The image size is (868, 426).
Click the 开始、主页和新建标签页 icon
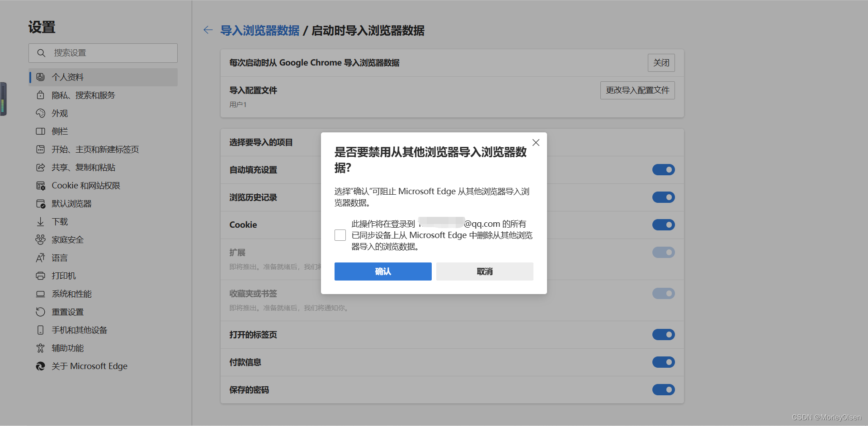pos(40,149)
